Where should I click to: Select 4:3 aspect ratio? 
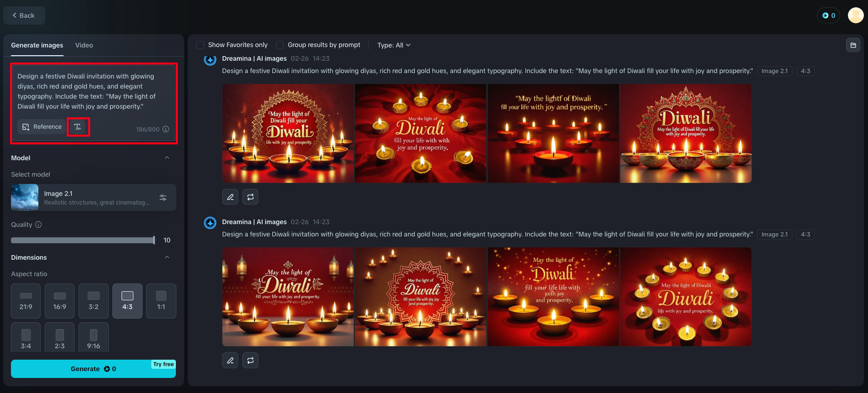point(127,301)
